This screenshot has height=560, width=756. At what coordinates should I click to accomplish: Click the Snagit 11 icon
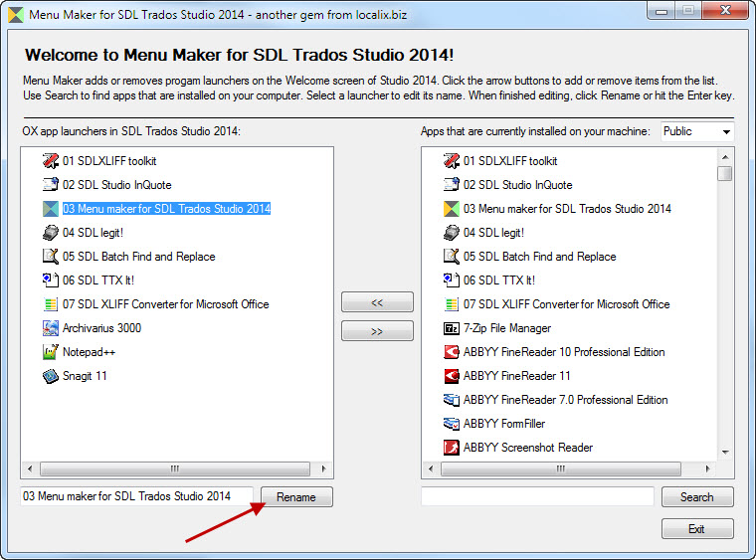(51, 376)
